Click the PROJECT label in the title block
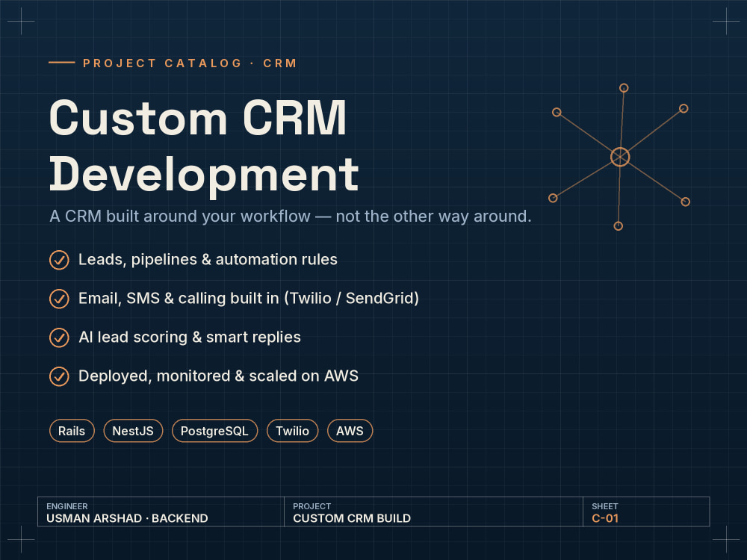The image size is (747, 560). pyautogui.click(x=312, y=506)
